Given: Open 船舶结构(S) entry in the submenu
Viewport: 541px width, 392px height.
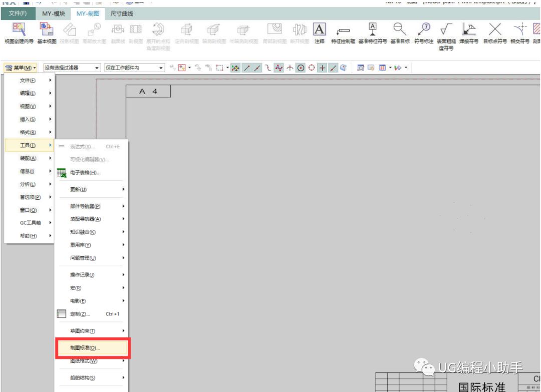Looking at the screenshot, I should [92, 378].
